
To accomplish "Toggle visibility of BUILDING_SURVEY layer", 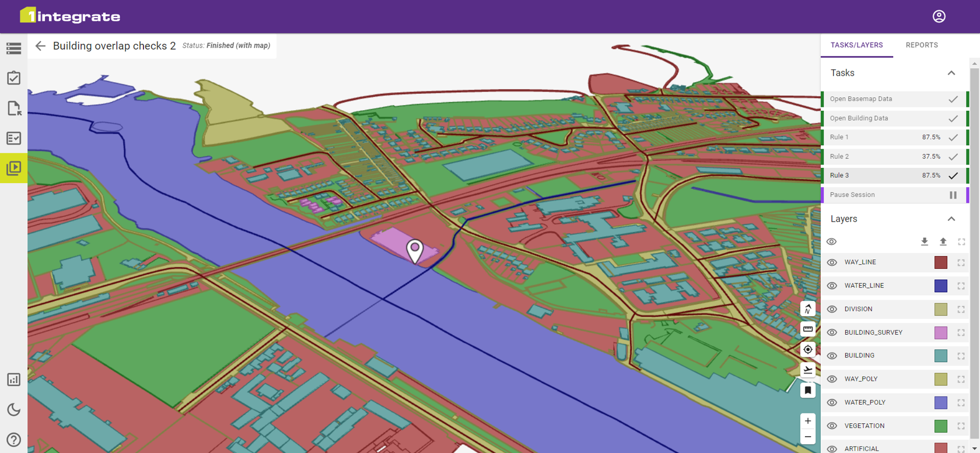I will [x=832, y=332].
